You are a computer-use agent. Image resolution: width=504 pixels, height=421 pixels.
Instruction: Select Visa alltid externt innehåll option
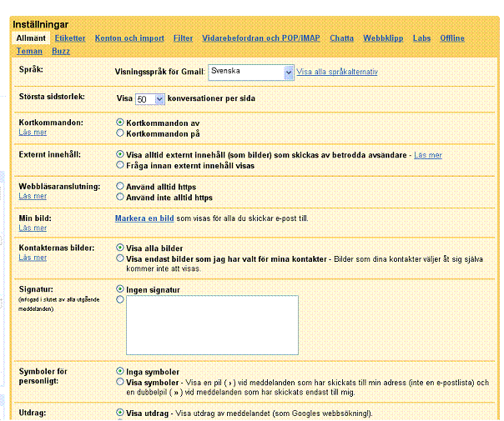tap(120, 154)
